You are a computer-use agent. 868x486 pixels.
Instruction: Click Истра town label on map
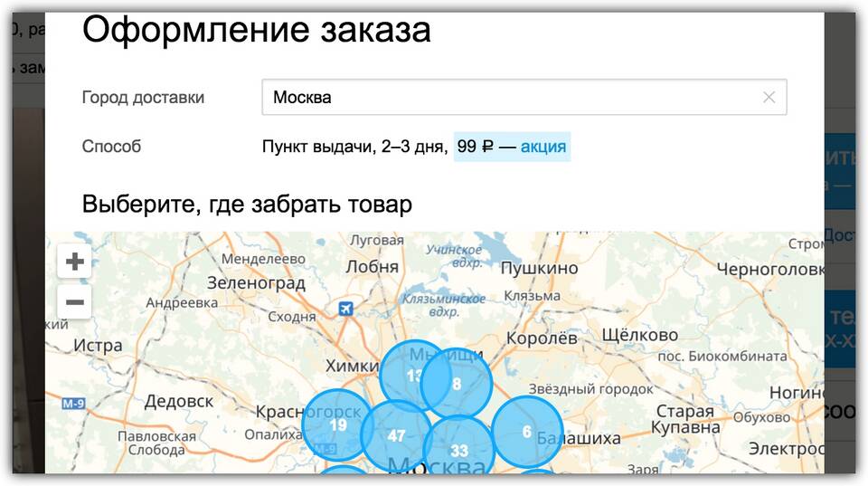tap(98, 346)
